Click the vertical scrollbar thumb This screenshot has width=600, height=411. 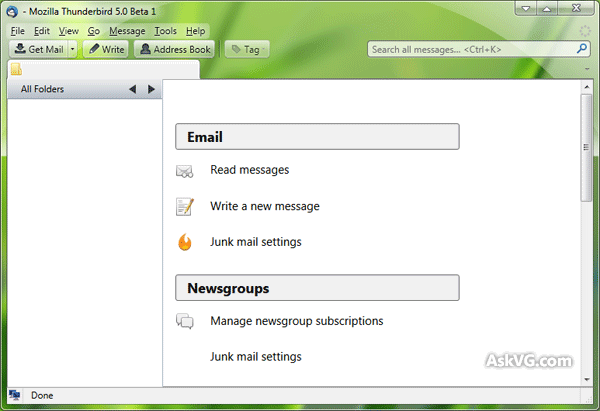point(586,147)
